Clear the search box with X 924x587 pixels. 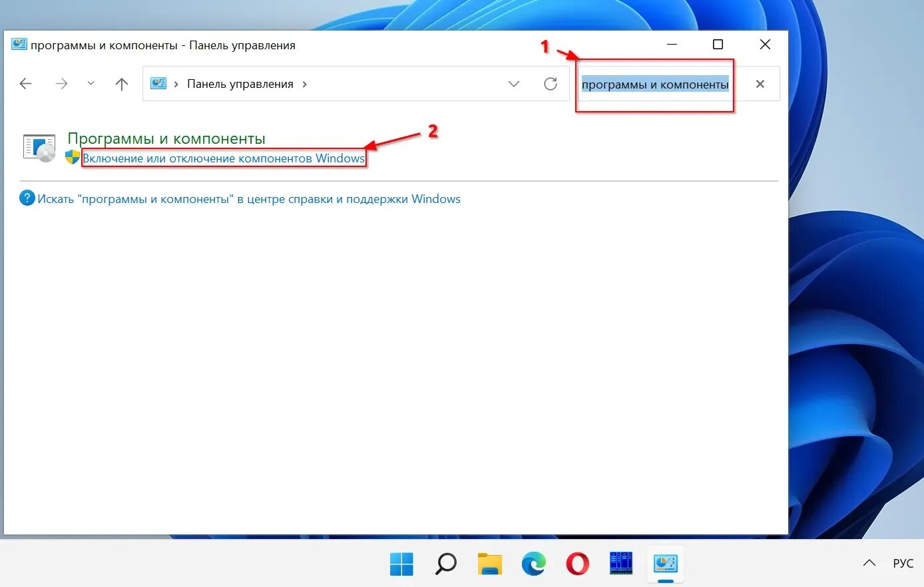(760, 84)
